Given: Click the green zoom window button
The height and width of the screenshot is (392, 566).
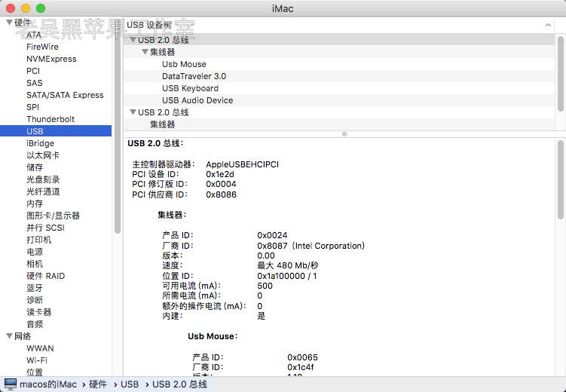Looking at the screenshot, I should [x=41, y=8].
